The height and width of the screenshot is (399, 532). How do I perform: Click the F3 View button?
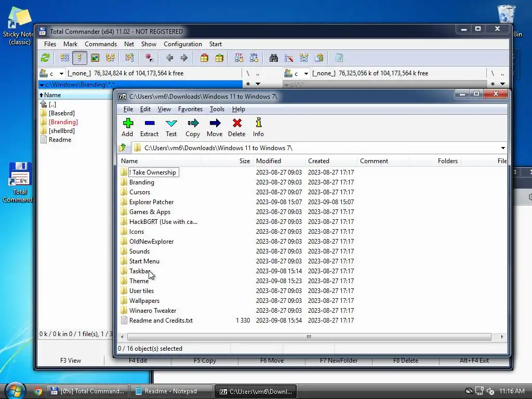coord(71,361)
